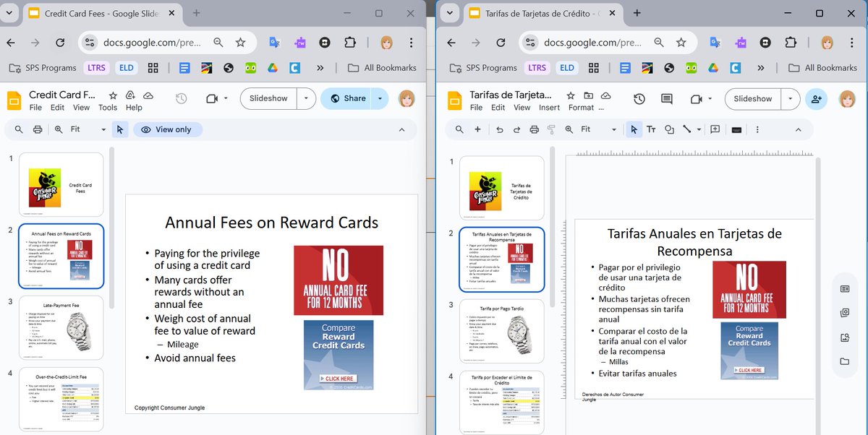Viewport: 868px width, 435px height.
Task: Collapse the menus with the chevron in the Tarifas toolbar
Action: coord(799,129)
